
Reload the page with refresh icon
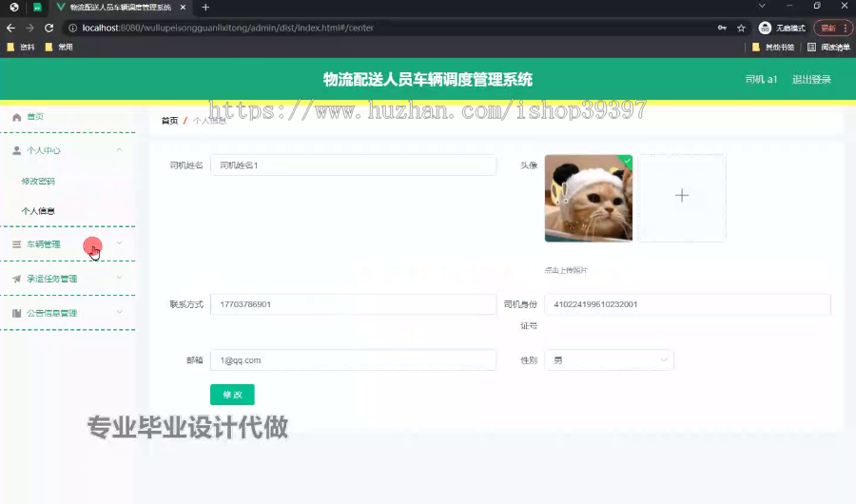click(49, 28)
